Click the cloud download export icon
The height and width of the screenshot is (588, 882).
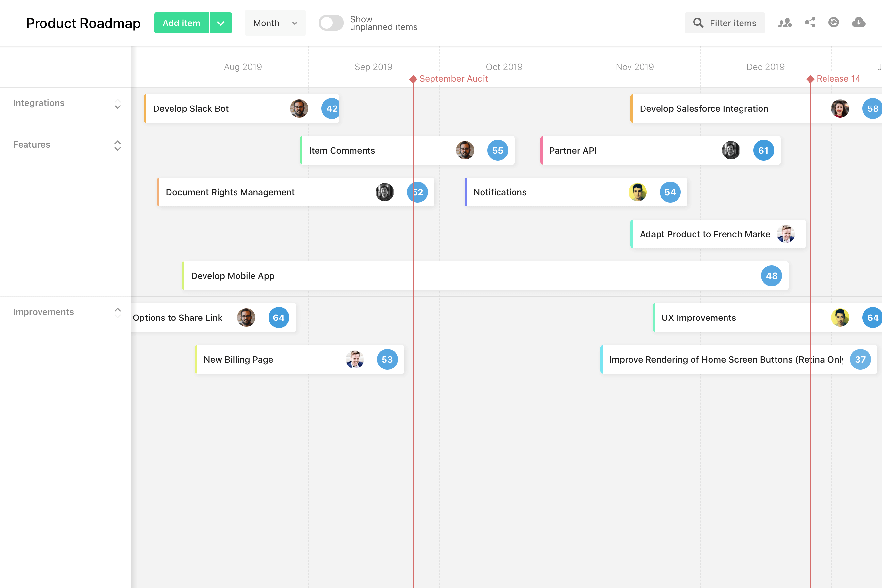tap(859, 23)
